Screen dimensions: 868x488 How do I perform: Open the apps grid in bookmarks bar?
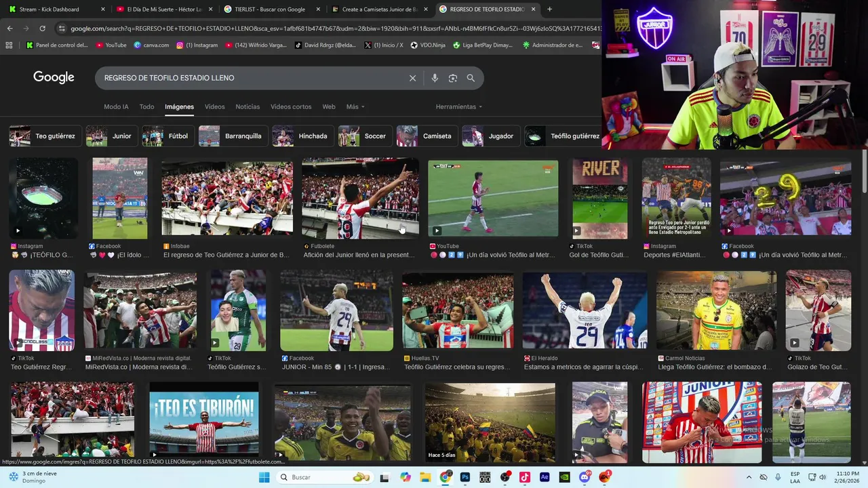(9, 45)
